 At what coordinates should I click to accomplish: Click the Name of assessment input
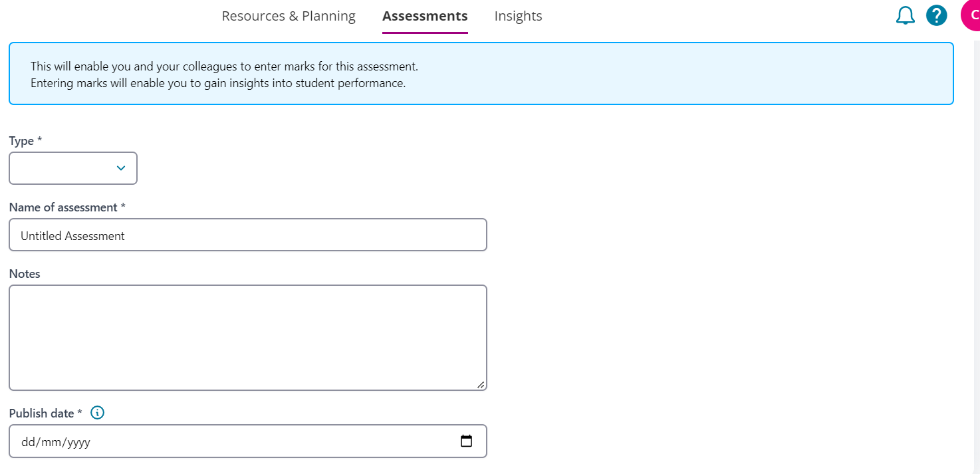(x=246, y=235)
